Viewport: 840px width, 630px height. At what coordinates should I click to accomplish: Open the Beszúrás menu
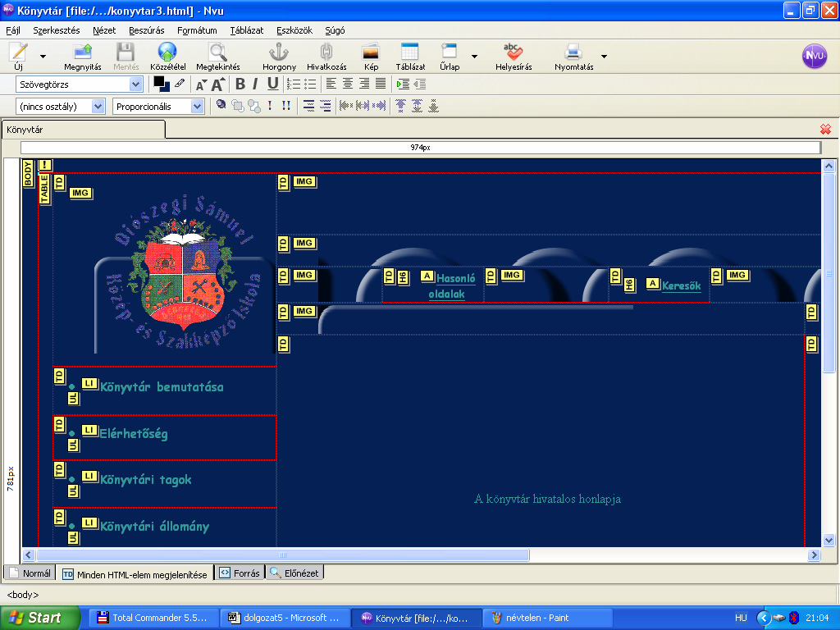point(146,30)
